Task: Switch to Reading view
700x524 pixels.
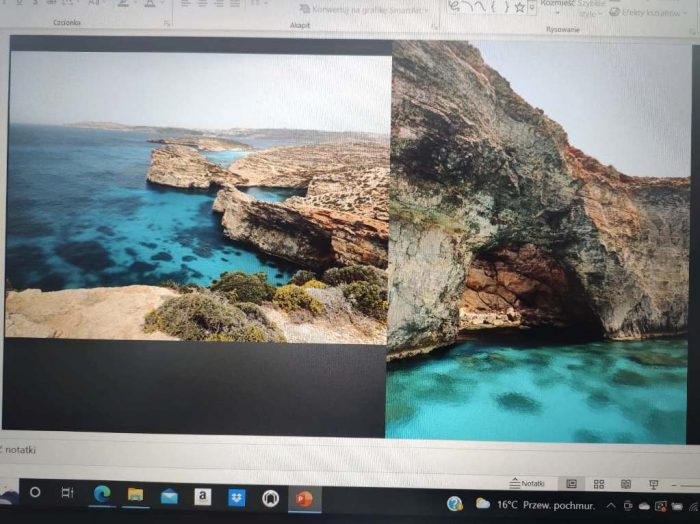Action: [x=626, y=484]
